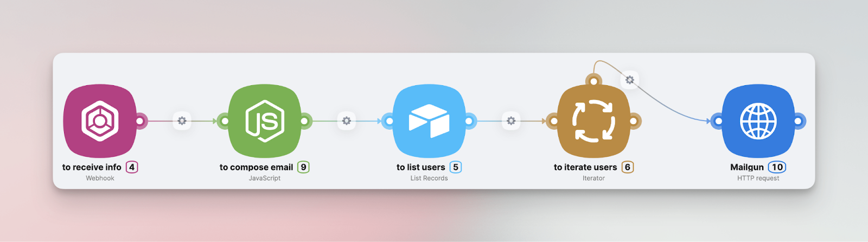Click gear between List Records and Iterator
The image size is (868, 242).
point(511,120)
